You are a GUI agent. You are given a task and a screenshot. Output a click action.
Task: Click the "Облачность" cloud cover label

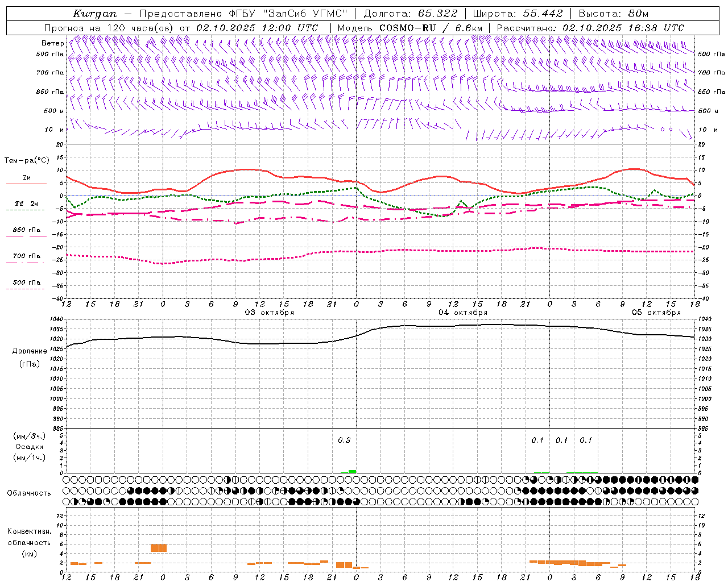pos(28,493)
